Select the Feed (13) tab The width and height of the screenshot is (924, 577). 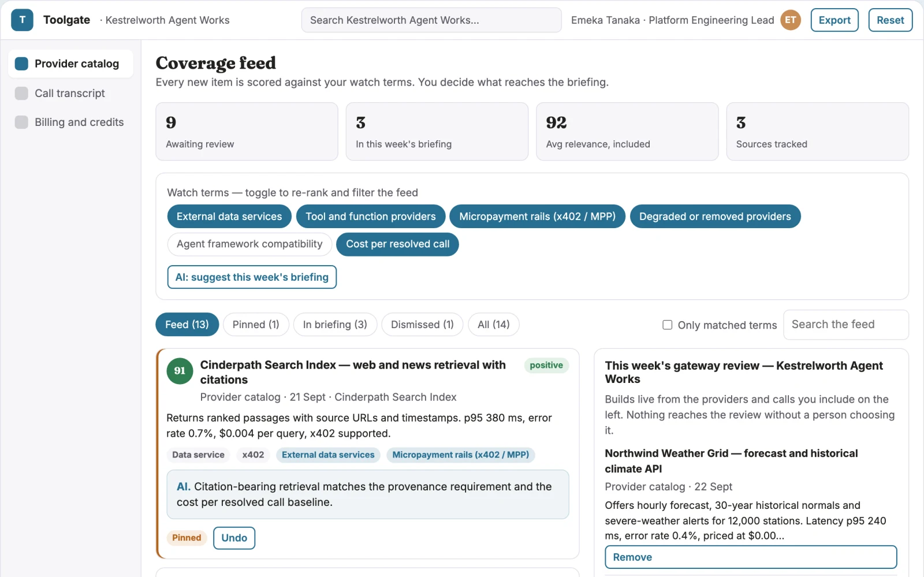click(x=187, y=325)
